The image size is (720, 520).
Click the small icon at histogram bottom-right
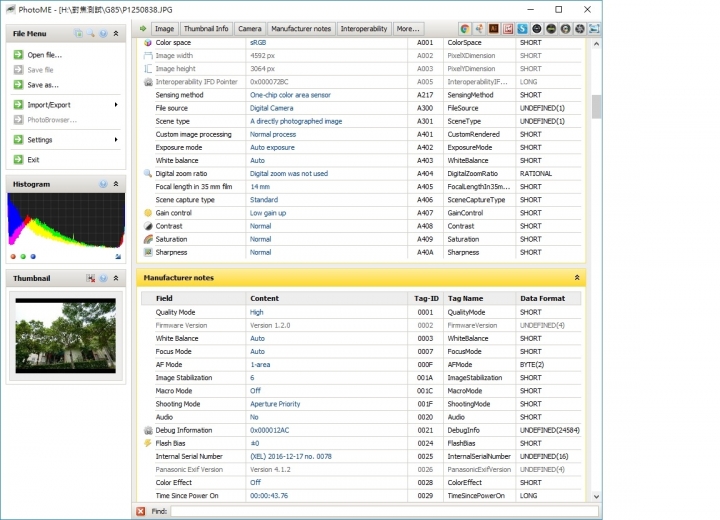pyautogui.click(x=118, y=257)
